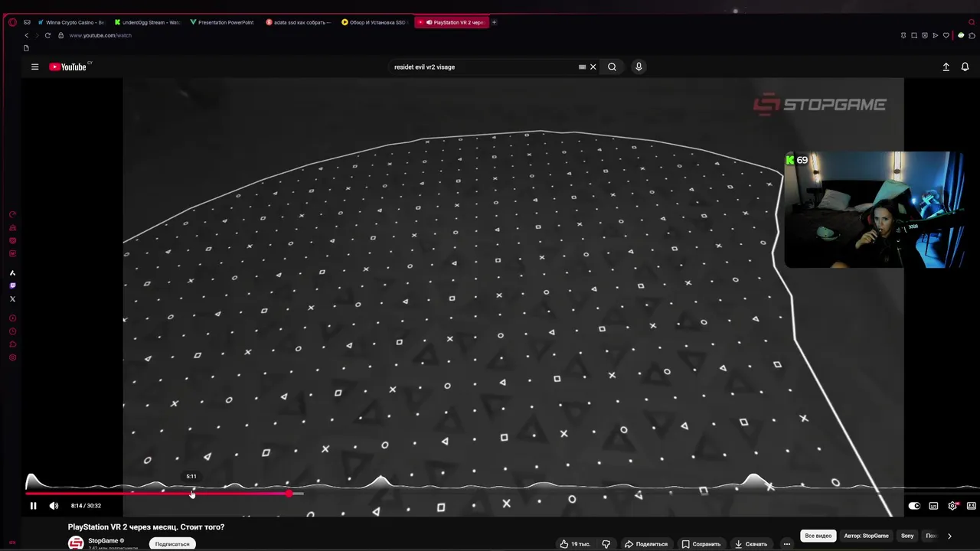
Task: Open the YouTube create upload icon
Action: (946, 67)
